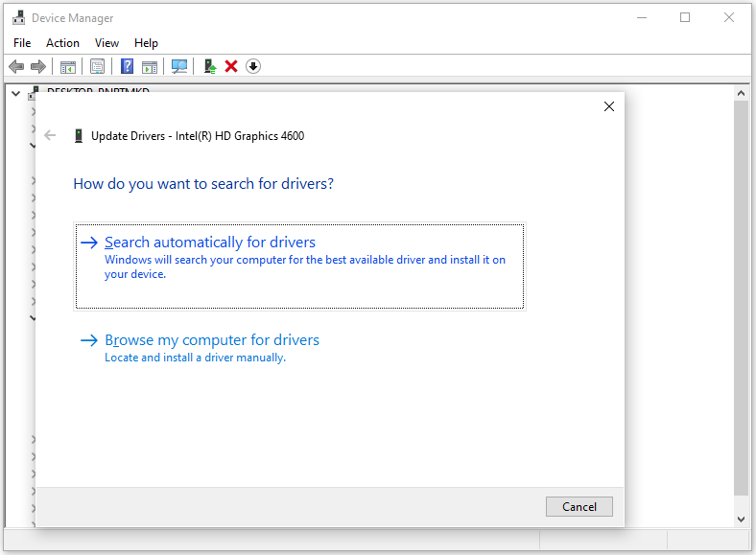Click Show/Hide Console Tree toolbar icon

[x=68, y=66]
